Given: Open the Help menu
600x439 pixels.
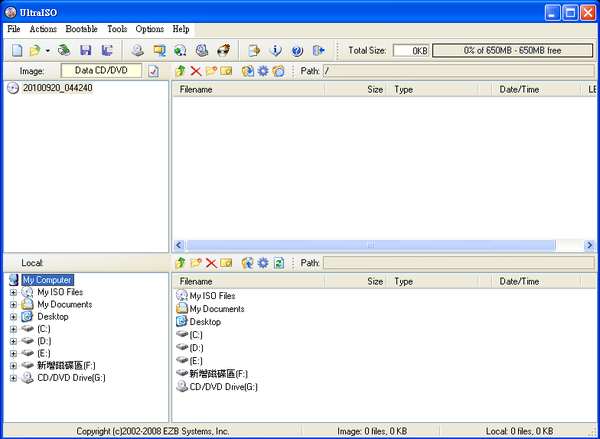Looking at the screenshot, I should point(181,29).
